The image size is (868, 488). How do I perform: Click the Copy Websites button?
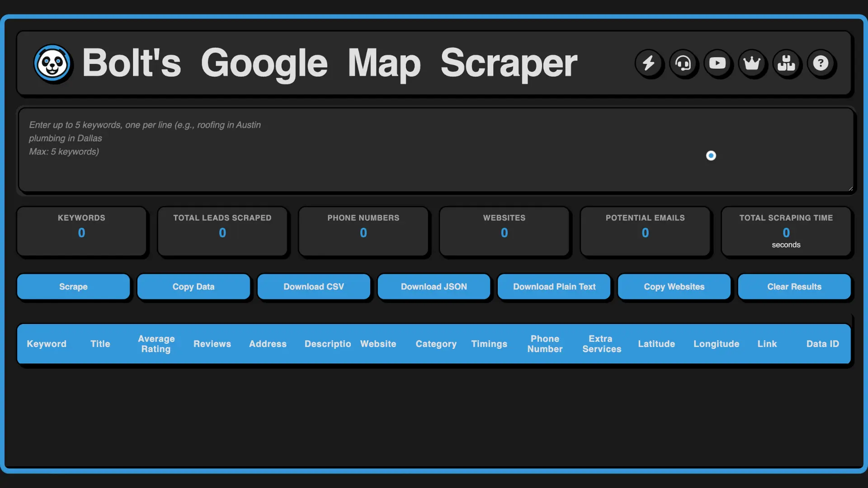pyautogui.click(x=674, y=286)
